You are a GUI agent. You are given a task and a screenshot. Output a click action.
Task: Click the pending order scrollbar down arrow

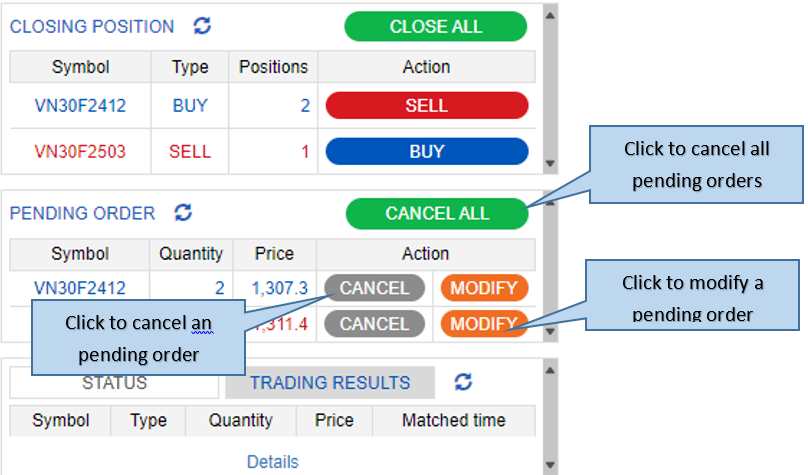550,331
